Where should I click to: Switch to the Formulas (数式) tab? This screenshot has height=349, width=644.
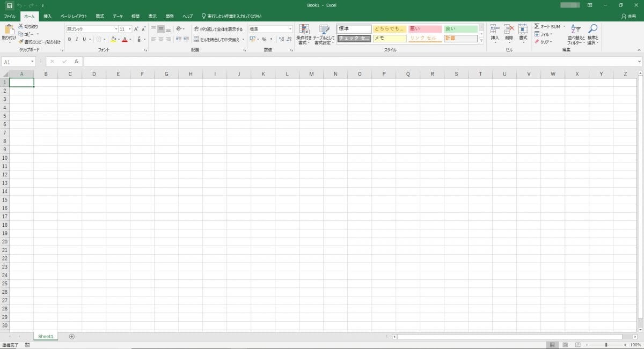coord(100,16)
